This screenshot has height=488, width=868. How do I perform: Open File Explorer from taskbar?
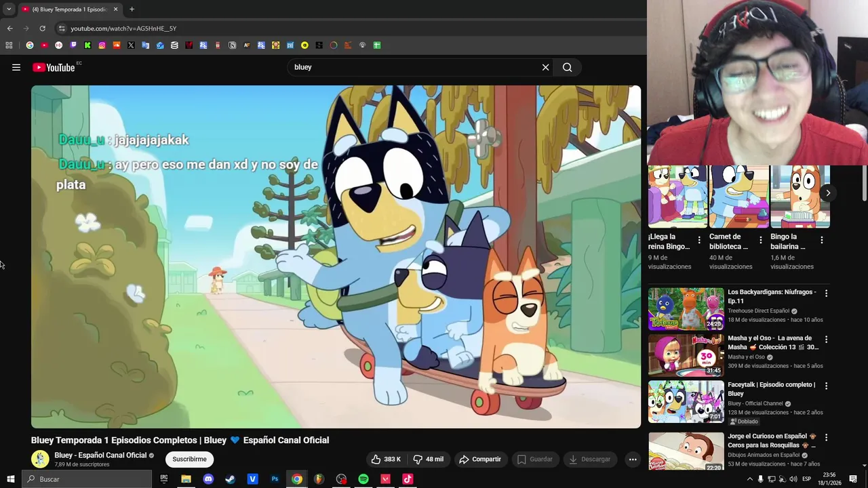[186, 479]
